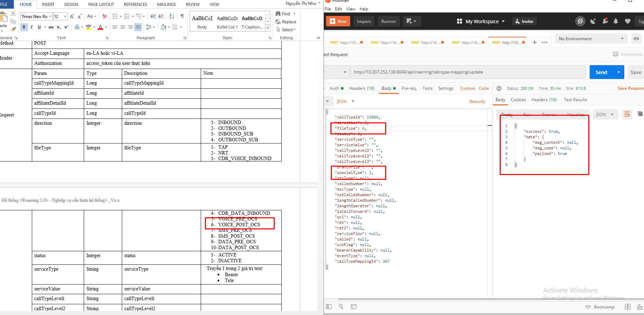The image size is (644, 315).
Task: Switch to the Headers (18) request tab
Action: [362, 88]
